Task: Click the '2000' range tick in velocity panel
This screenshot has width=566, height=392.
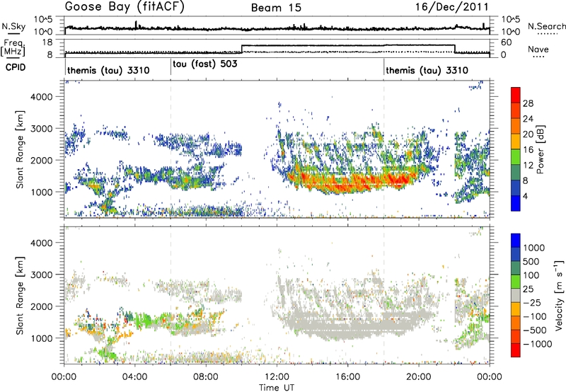Action: (x=42, y=306)
